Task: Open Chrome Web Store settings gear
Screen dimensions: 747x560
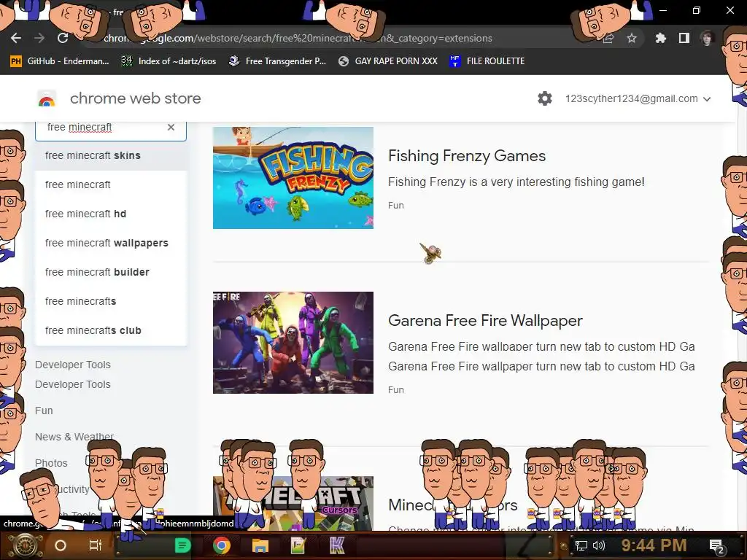Action: (x=544, y=98)
